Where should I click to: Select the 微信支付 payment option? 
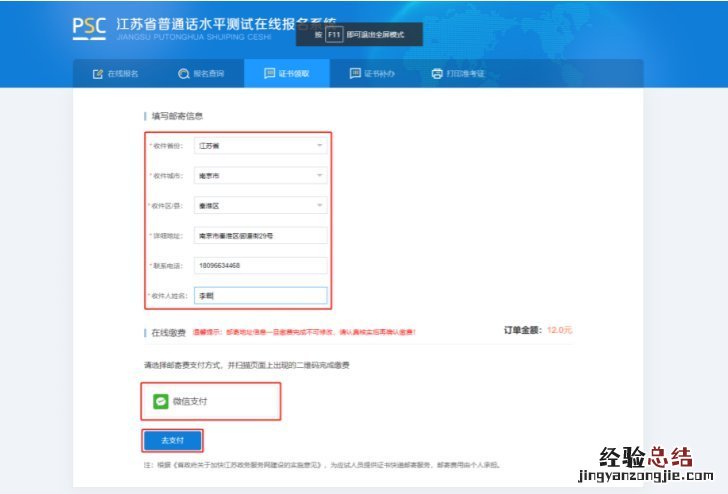tap(211, 401)
